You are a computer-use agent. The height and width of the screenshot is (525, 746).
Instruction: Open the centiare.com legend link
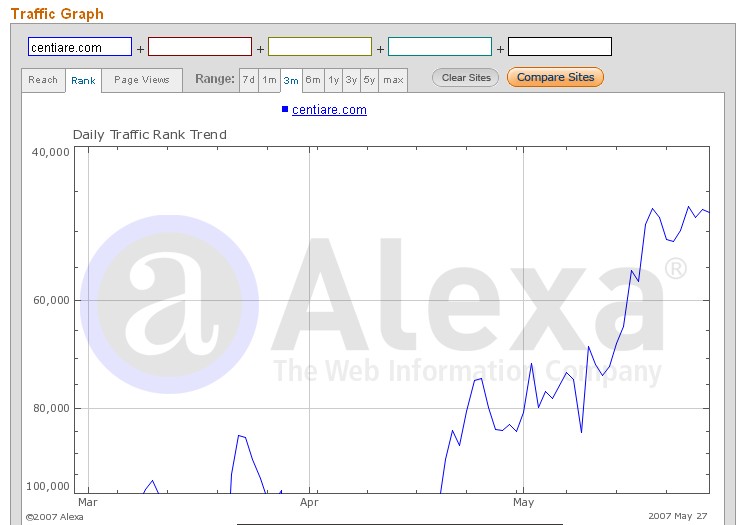click(329, 109)
